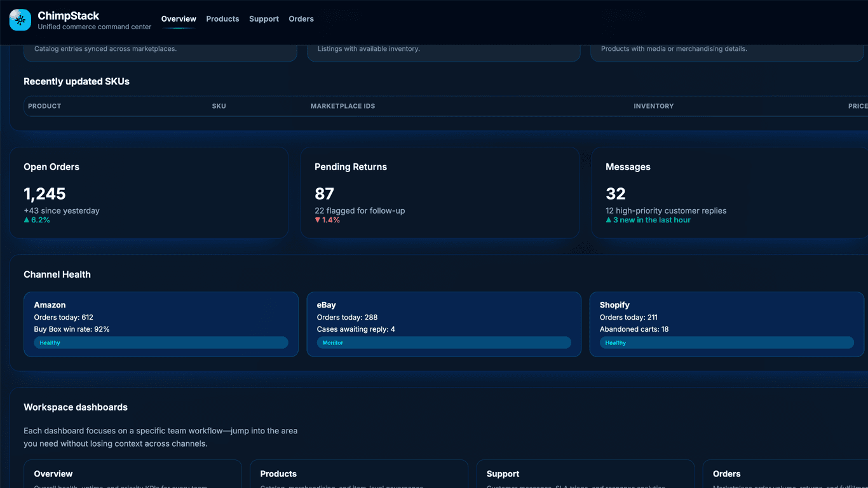This screenshot has height=488, width=868.
Task: Select the PRODUCT column header
Action: coord(44,106)
